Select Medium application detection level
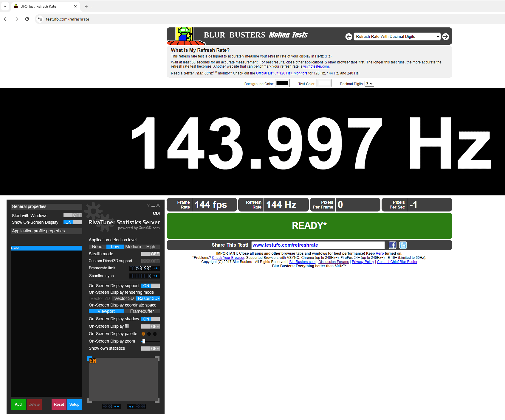Screen dimensions: 505x420 click(133, 247)
